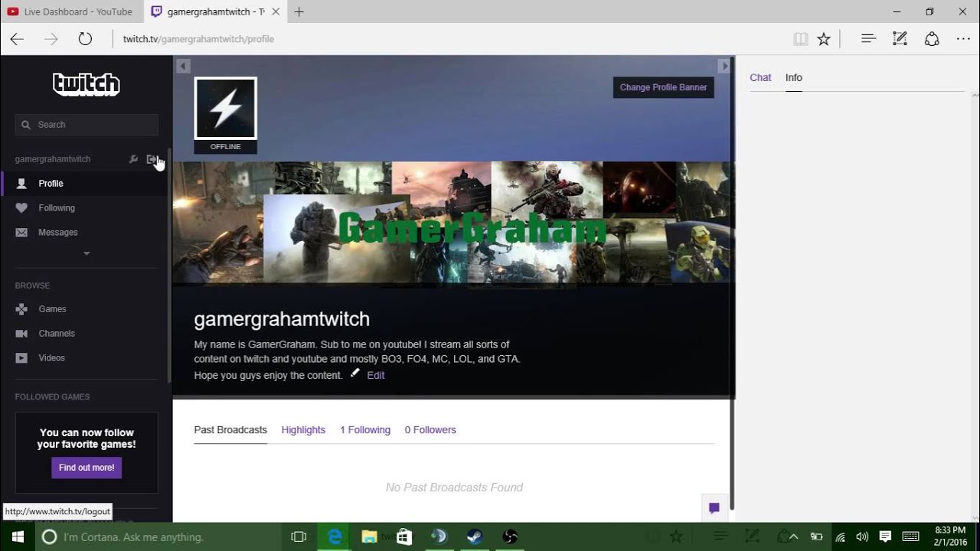The image size is (980, 551).
Task: Click the Search field in Twitch sidebar
Action: 87,125
